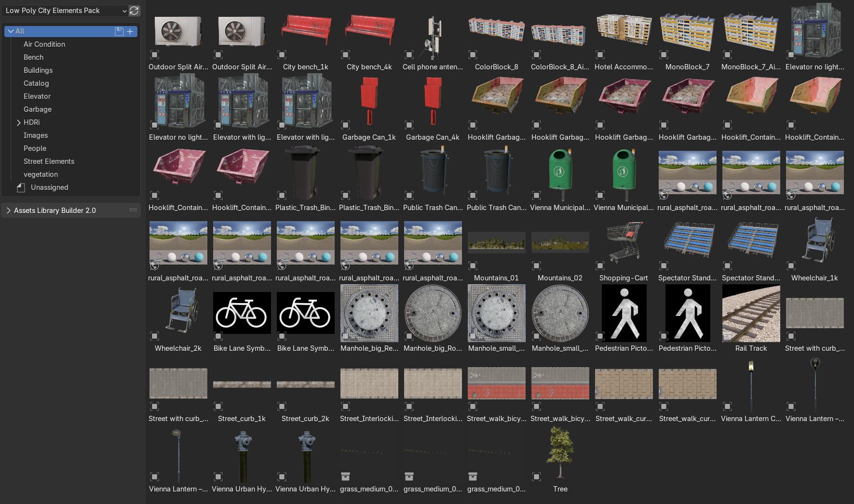Select the Mountains_02 asset
Image resolution: width=854 pixels, height=504 pixels.
(560, 249)
